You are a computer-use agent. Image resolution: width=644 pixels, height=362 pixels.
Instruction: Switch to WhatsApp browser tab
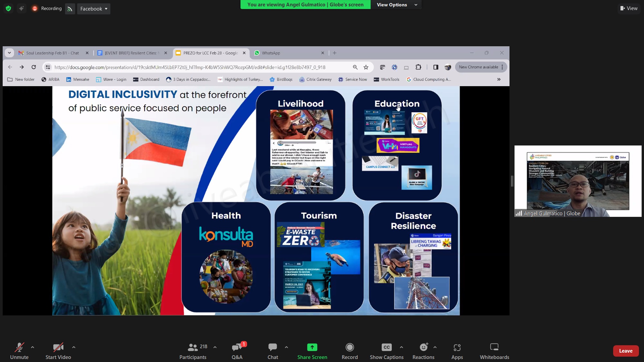(x=289, y=53)
